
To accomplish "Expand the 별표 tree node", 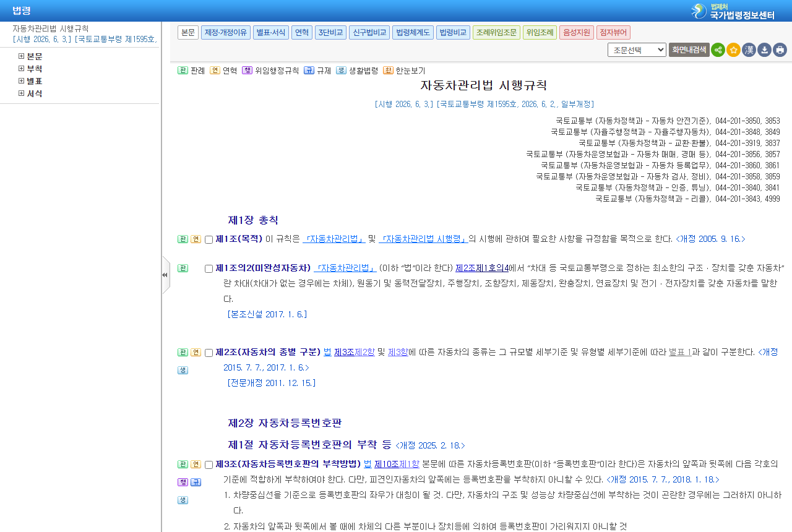I will [22, 81].
